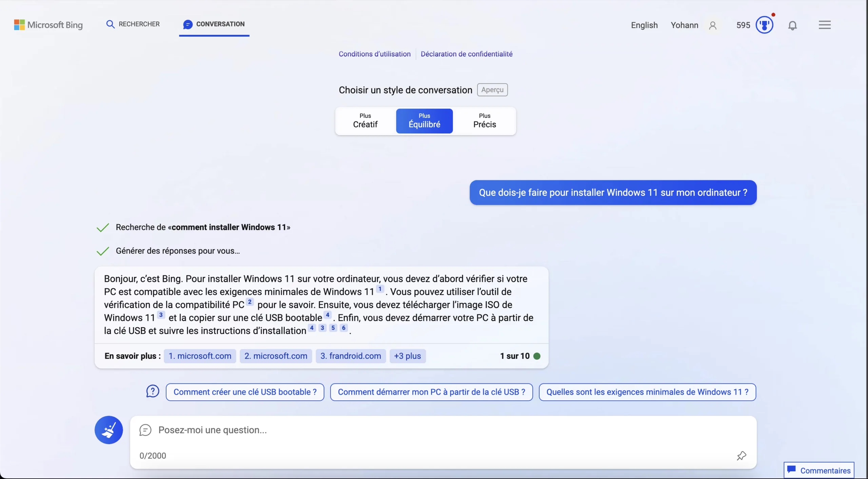Viewport: 868px width, 479px height.
Task: Click the chat bubble icon beside CONVERSATION
Action: pos(188,24)
